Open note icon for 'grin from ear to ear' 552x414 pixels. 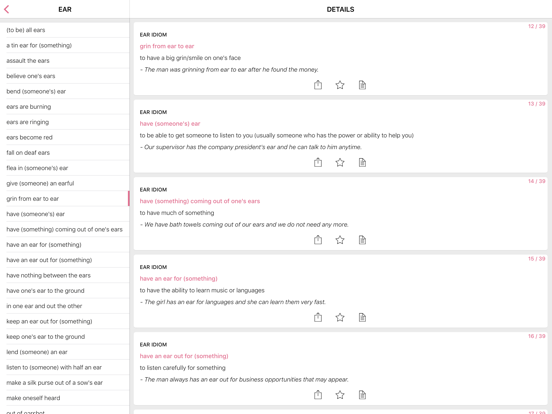click(362, 85)
